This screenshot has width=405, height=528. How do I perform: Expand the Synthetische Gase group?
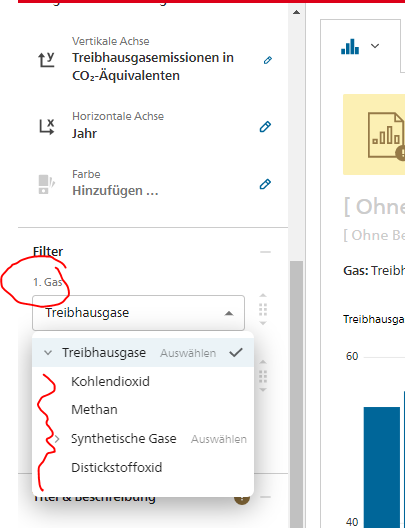pos(57,439)
